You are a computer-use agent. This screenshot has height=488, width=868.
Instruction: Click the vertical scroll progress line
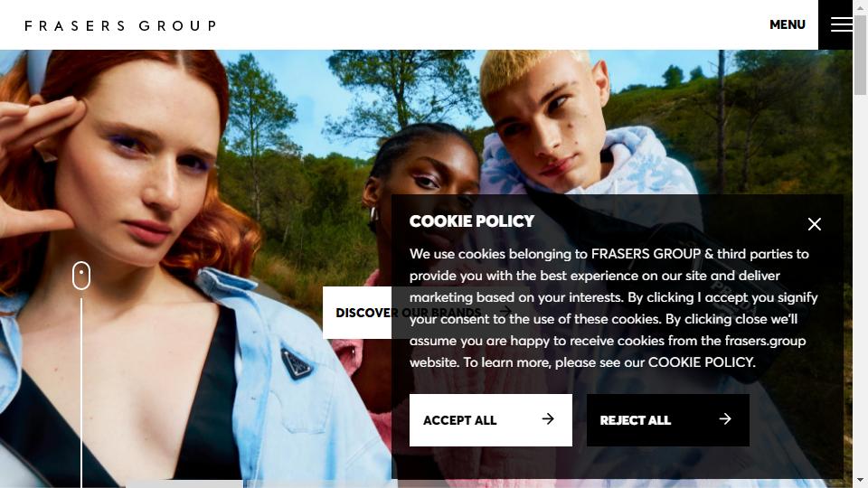[x=81, y=393]
